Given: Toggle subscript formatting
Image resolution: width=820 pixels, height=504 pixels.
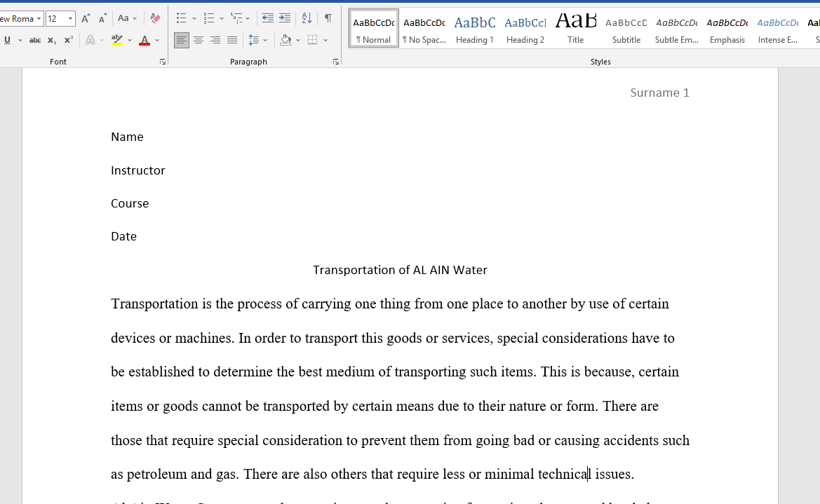Looking at the screenshot, I should (x=52, y=40).
